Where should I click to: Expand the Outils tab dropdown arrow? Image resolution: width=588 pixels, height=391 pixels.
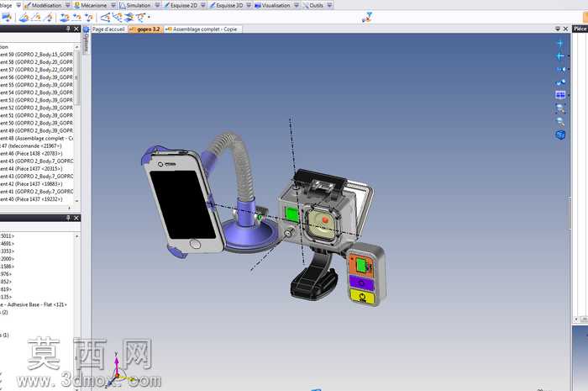(x=329, y=5)
